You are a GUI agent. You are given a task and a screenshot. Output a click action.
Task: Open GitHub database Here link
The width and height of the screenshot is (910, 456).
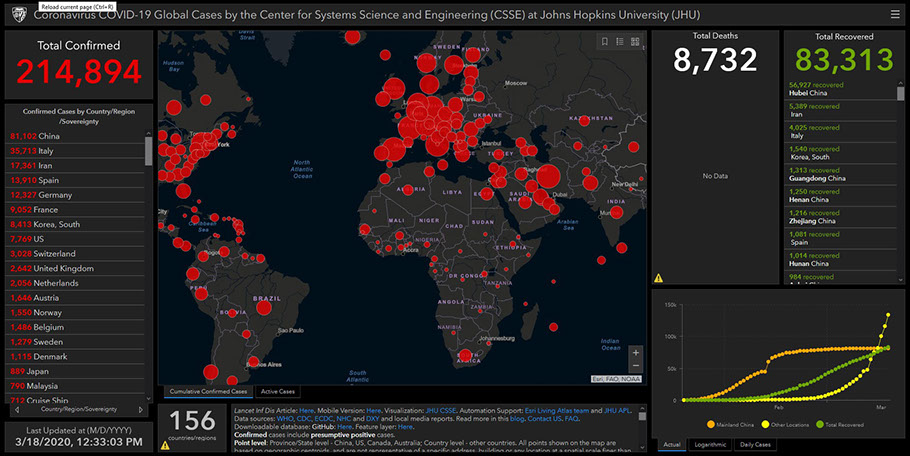(x=345, y=427)
